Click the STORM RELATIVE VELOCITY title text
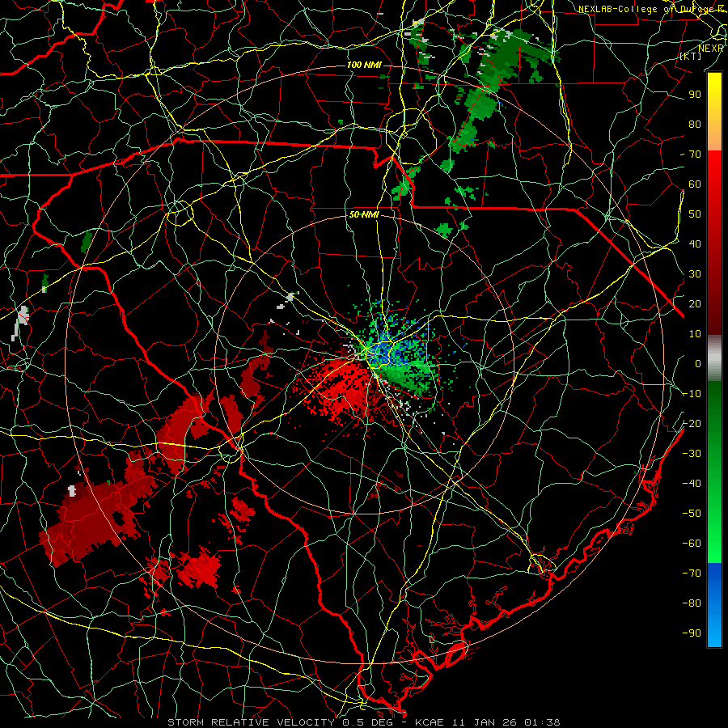Screen dimensions: 728x728 [253, 722]
